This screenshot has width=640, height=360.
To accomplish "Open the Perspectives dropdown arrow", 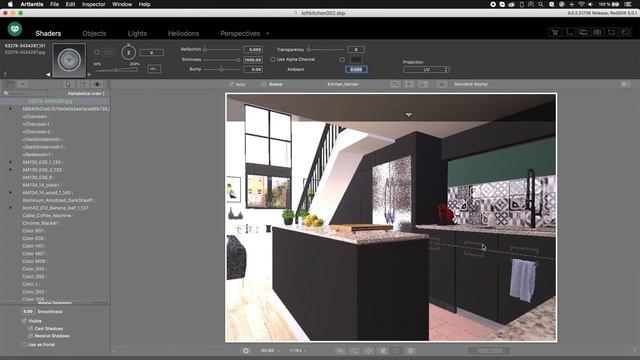I will click(x=267, y=33).
